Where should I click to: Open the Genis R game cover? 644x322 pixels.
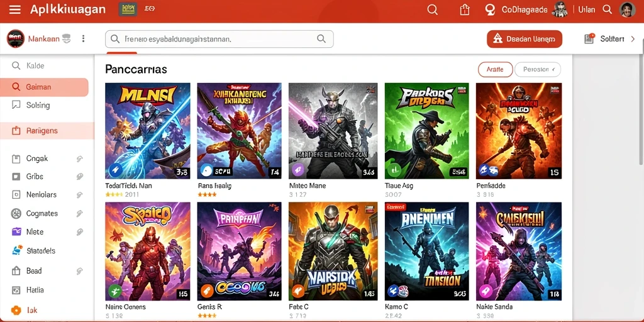240,252
